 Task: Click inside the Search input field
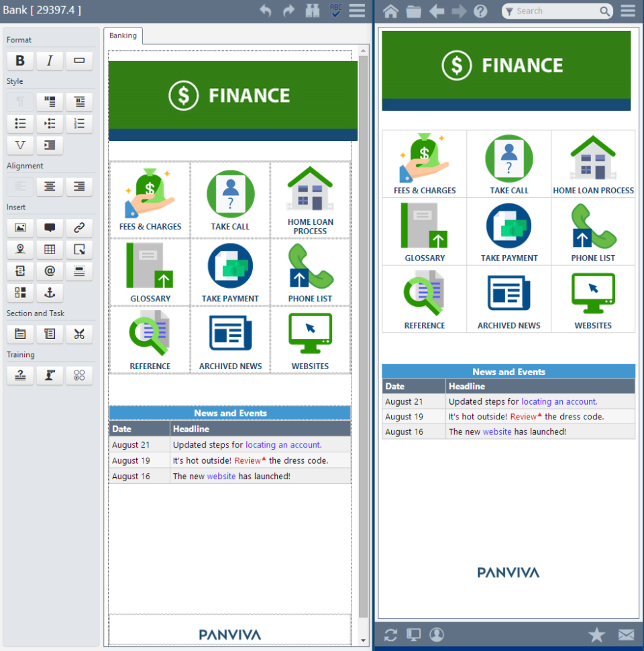click(557, 11)
